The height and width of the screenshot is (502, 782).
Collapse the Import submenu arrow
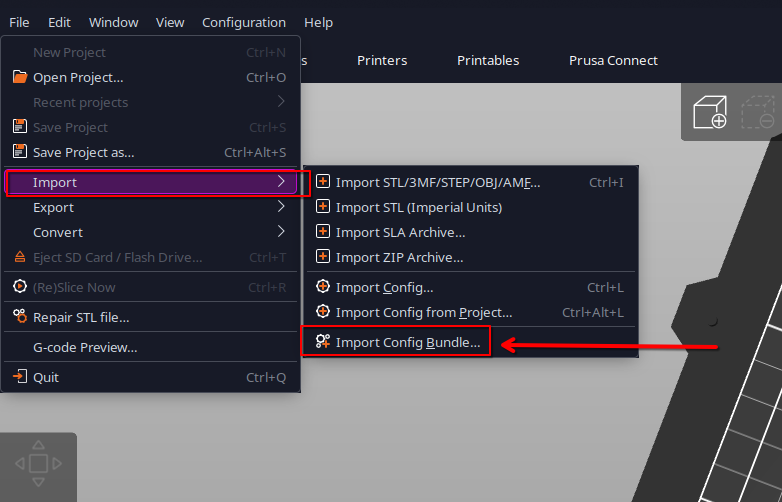pos(282,182)
